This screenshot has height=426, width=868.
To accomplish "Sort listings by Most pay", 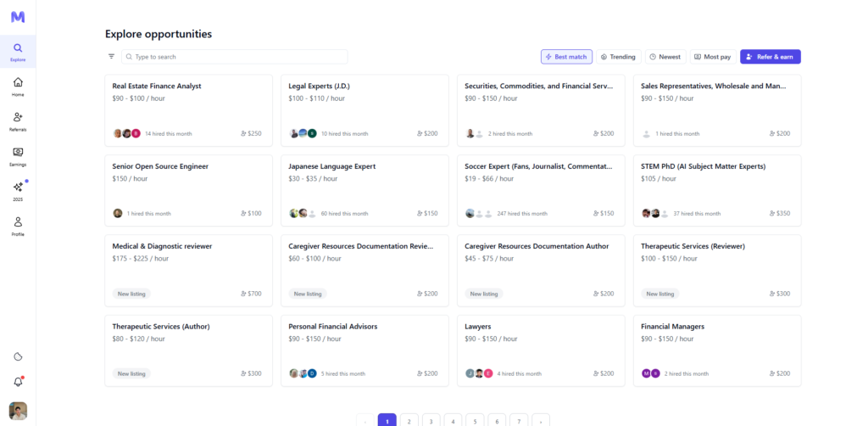I will pyautogui.click(x=712, y=57).
